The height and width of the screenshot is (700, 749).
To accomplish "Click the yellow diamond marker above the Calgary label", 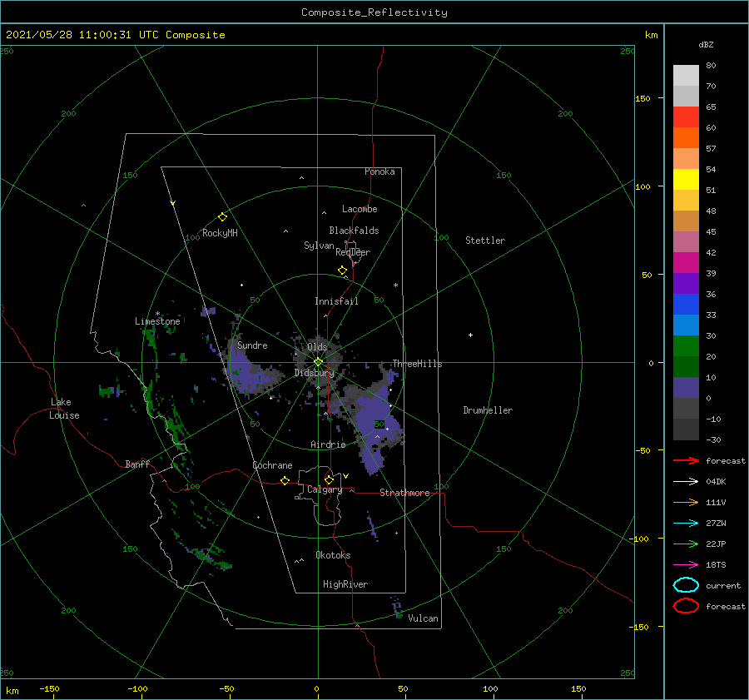I will pos(329,479).
